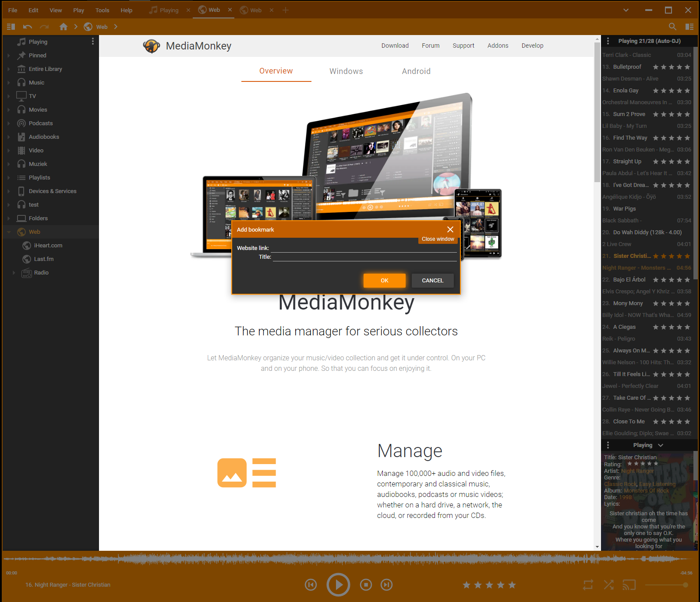Open search with the magnifier icon
The image size is (700, 602).
click(672, 27)
